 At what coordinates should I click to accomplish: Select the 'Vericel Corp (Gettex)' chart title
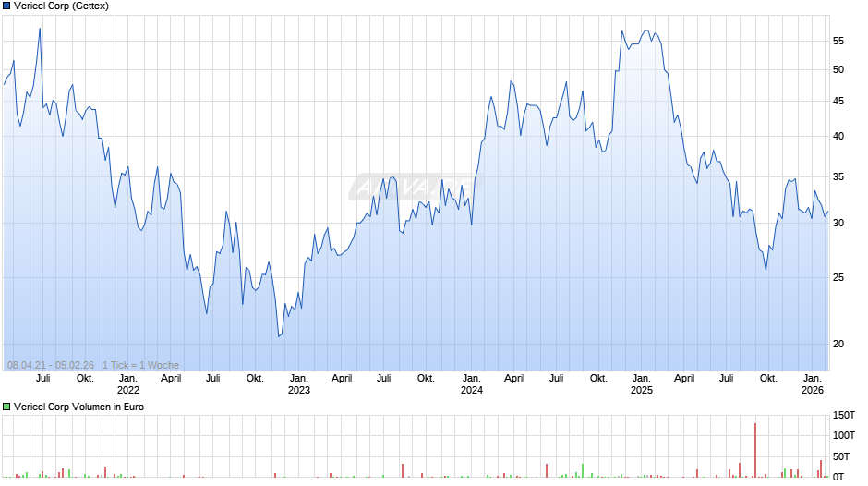pos(62,6)
